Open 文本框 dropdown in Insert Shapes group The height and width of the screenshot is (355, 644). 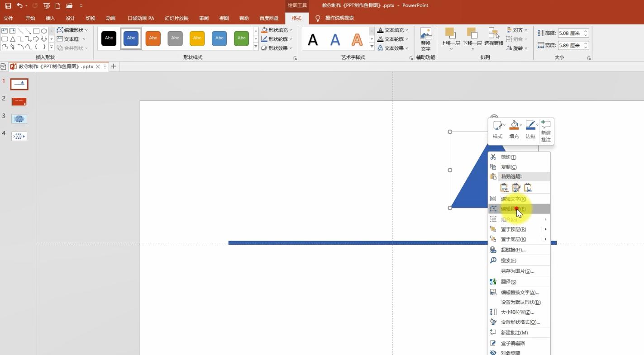[71, 39]
